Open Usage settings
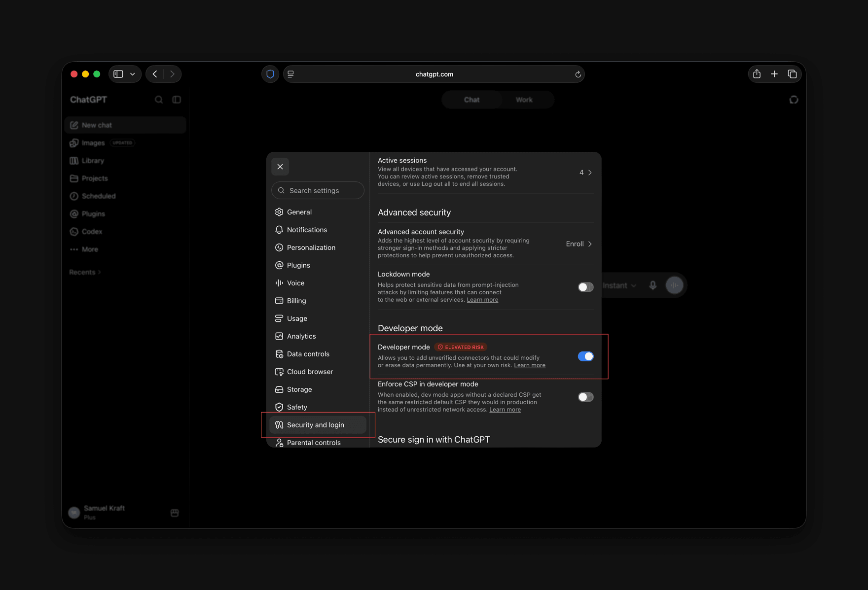868x590 pixels. pos(318,318)
